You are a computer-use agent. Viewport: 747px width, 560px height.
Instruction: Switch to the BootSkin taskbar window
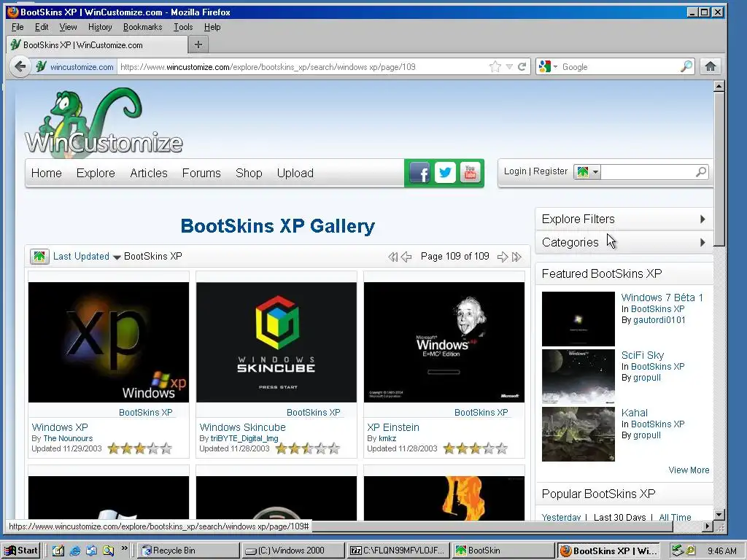tap(503, 551)
